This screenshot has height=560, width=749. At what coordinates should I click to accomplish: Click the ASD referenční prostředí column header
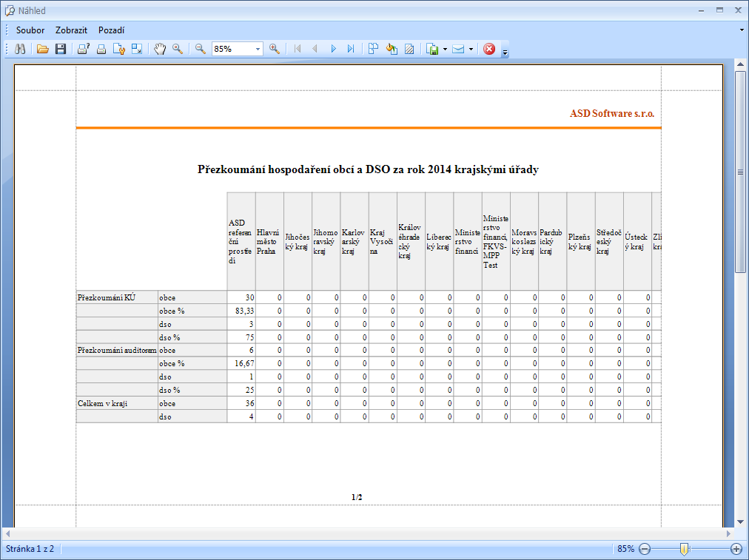(241, 242)
